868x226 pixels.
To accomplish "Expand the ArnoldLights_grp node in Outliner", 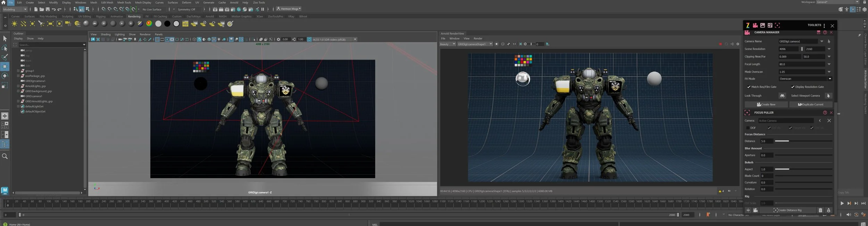I will pos(18,86).
